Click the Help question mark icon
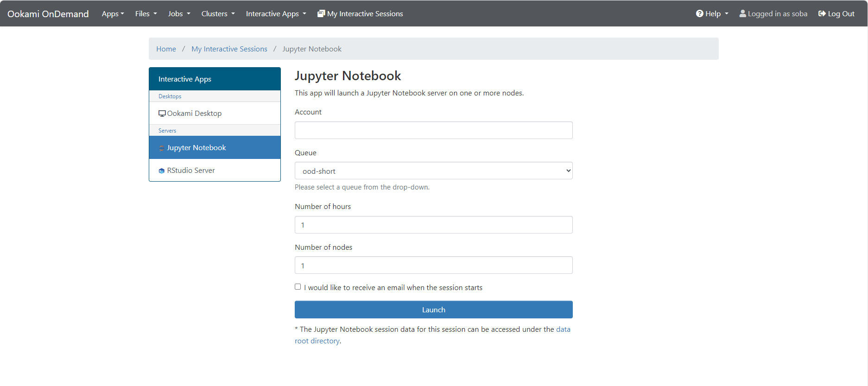Screen dimensions: 868x386 coord(699,13)
